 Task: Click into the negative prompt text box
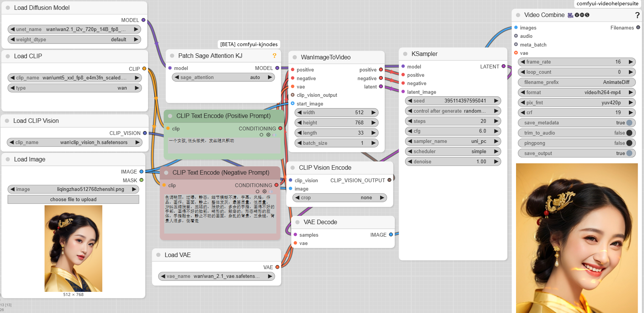pos(220,214)
